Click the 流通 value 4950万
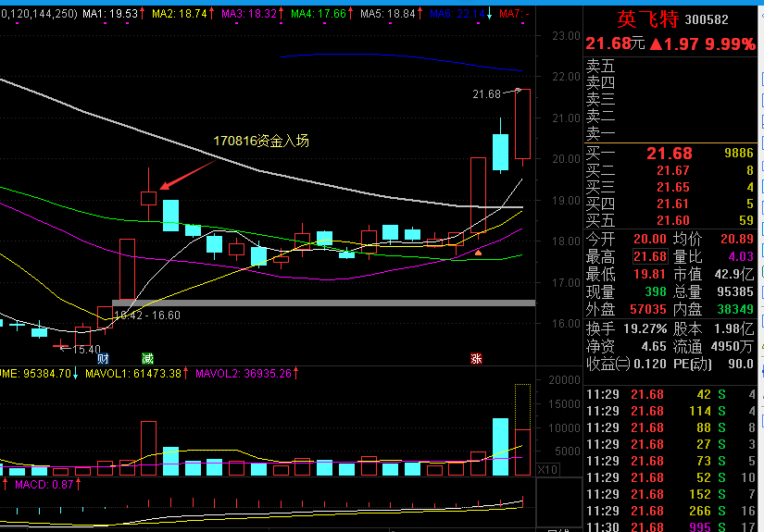The image size is (764, 532). coord(733,346)
